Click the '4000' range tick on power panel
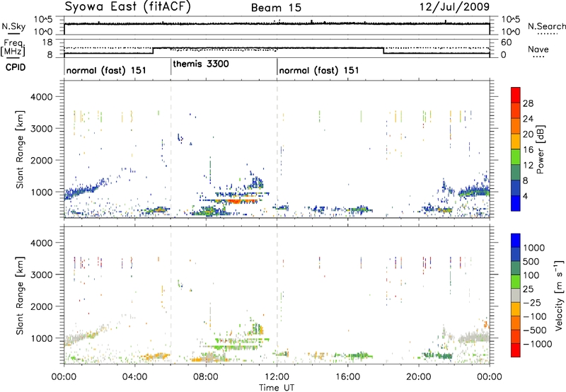Screen dimensions: 566x392 click(x=41, y=97)
